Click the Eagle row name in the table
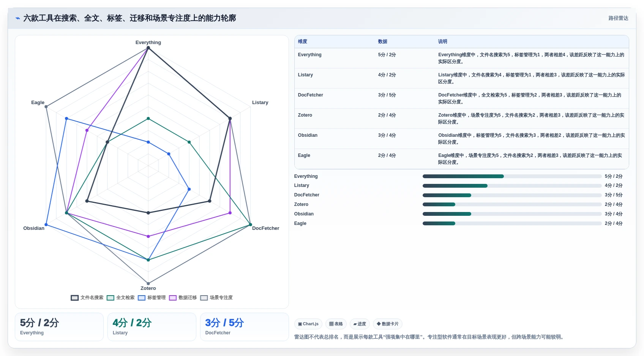 click(x=304, y=155)
